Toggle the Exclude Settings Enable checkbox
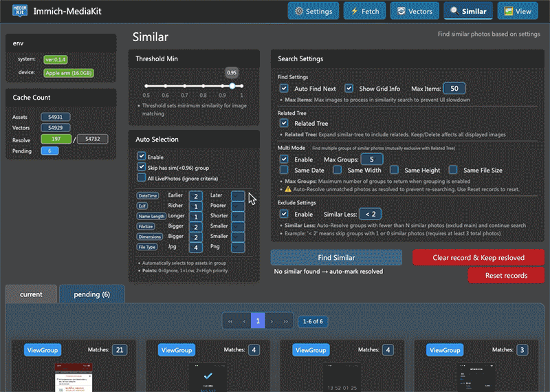 pos(284,214)
